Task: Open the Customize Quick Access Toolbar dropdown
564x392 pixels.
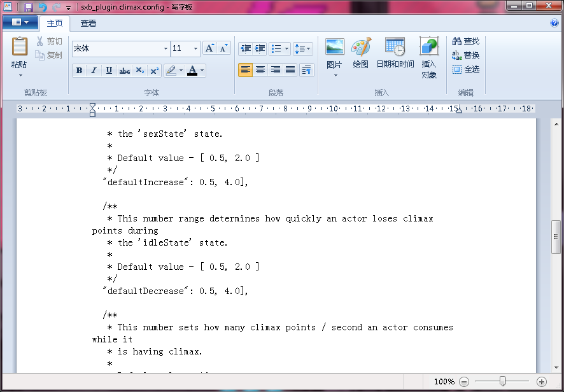Action: pos(68,8)
